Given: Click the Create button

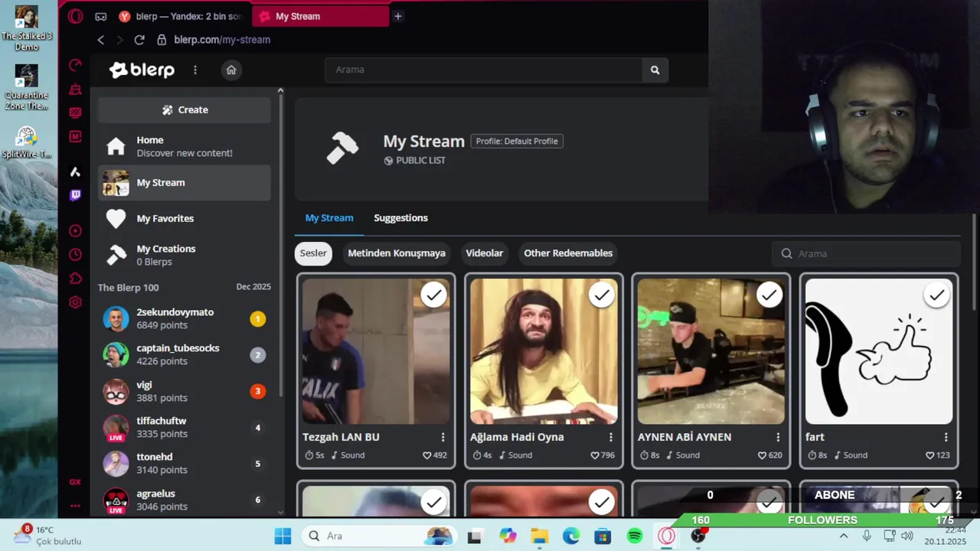Looking at the screenshot, I should tap(185, 110).
